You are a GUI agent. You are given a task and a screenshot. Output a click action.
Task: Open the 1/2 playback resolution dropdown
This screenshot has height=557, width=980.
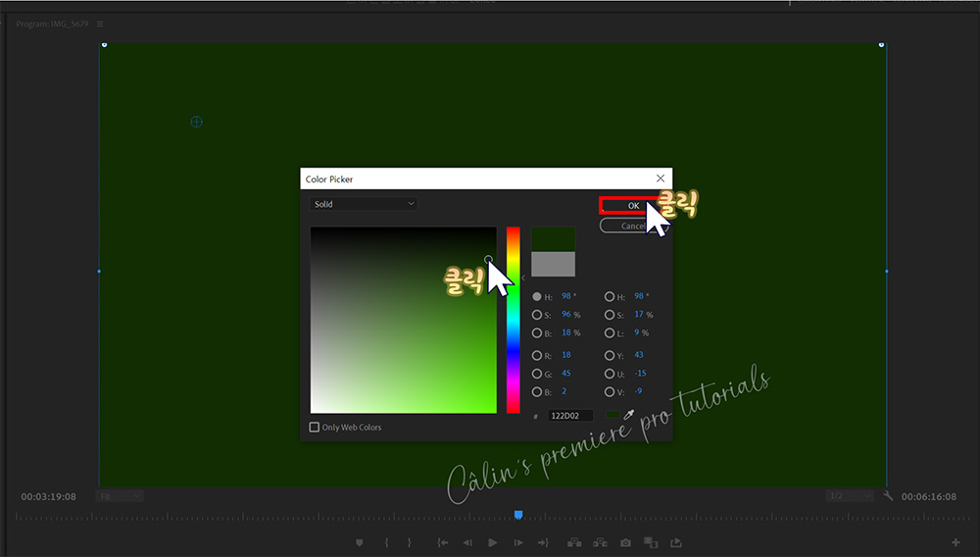[849, 496]
